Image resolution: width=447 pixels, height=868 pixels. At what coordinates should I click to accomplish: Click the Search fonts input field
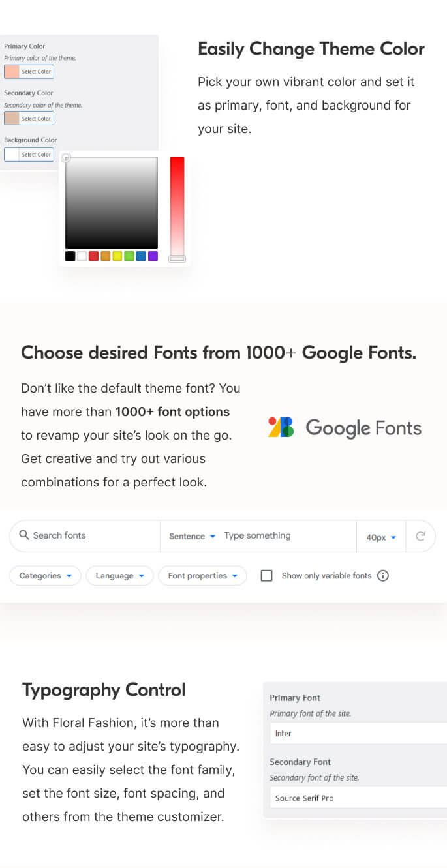point(85,536)
